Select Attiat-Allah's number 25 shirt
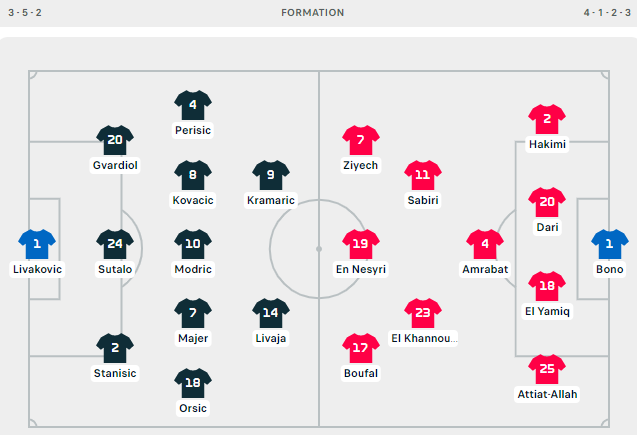The height and width of the screenshot is (435, 637). point(547,369)
